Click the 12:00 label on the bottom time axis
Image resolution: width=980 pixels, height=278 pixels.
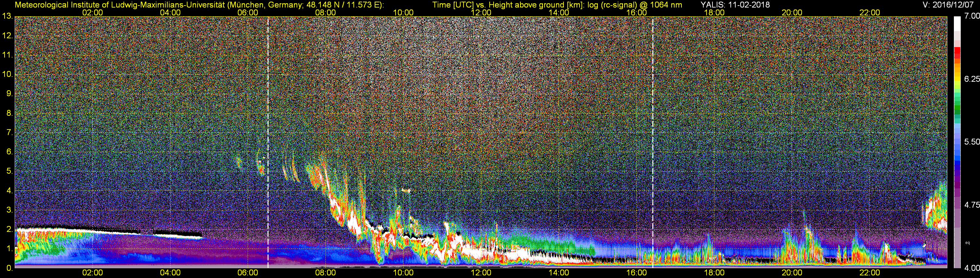(x=481, y=273)
